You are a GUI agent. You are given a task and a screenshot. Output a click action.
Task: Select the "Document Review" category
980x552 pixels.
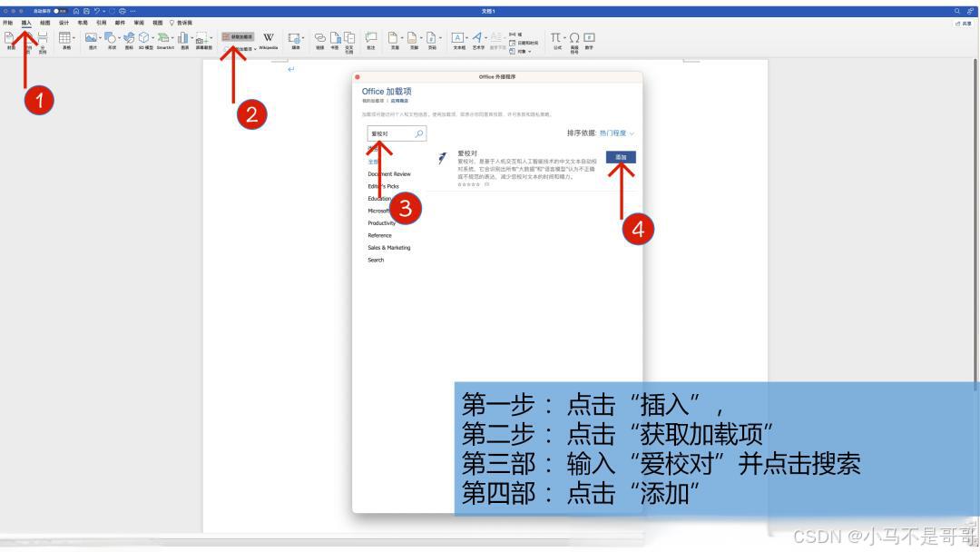389,173
